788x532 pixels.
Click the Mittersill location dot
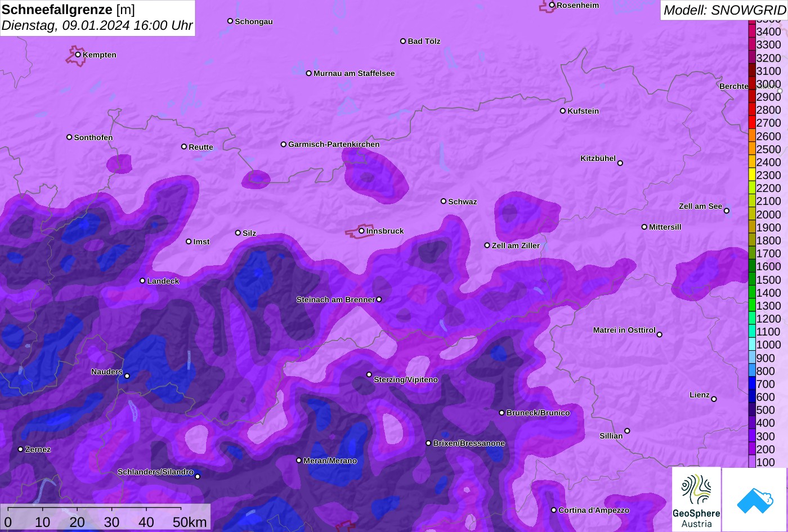click(644, 227)
